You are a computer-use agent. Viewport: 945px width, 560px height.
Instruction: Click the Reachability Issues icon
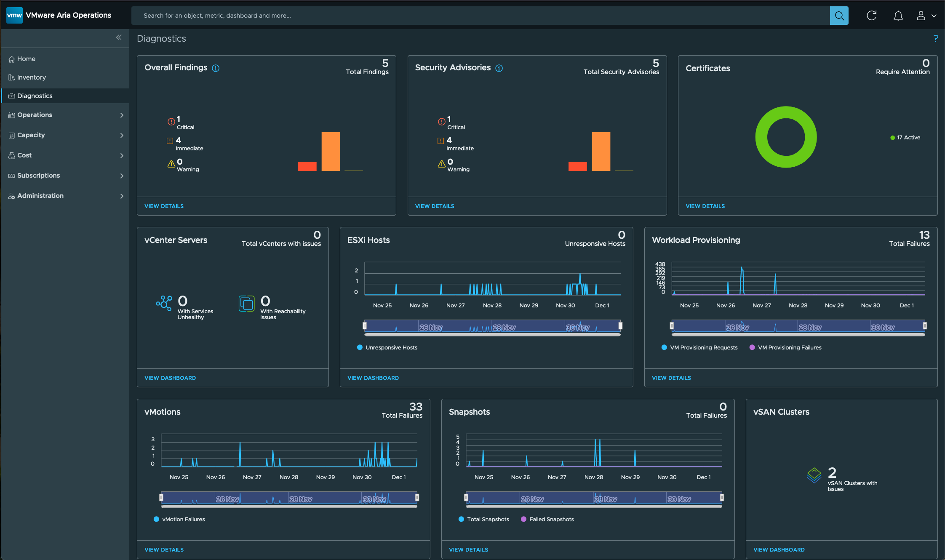tap(247, 304)
